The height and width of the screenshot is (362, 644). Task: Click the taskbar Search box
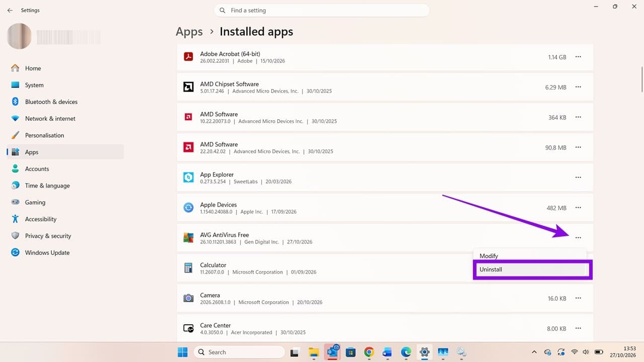point(240,352)
